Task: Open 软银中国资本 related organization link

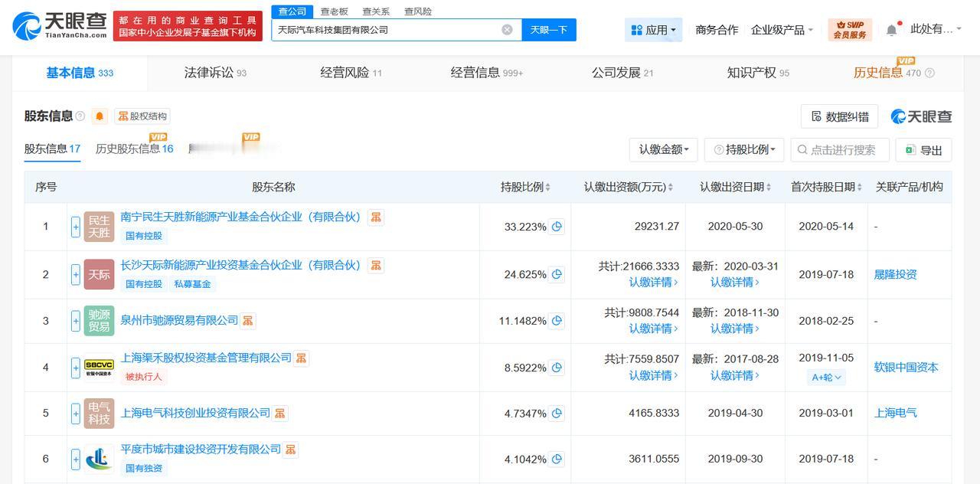Action: tap(906, 367)
